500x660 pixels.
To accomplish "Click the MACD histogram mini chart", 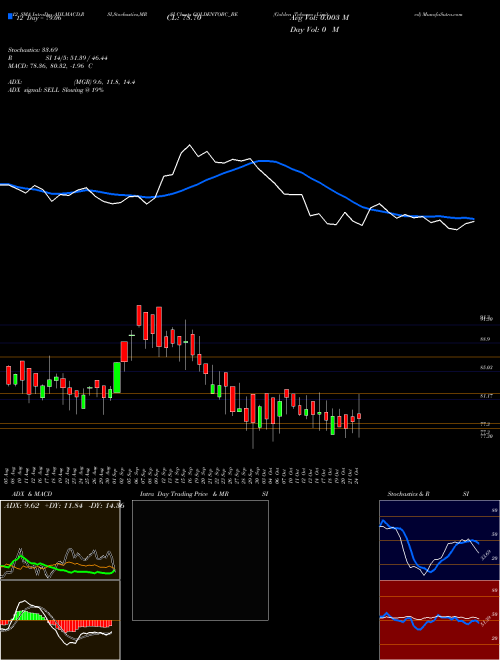I will [x=60, y=620].
